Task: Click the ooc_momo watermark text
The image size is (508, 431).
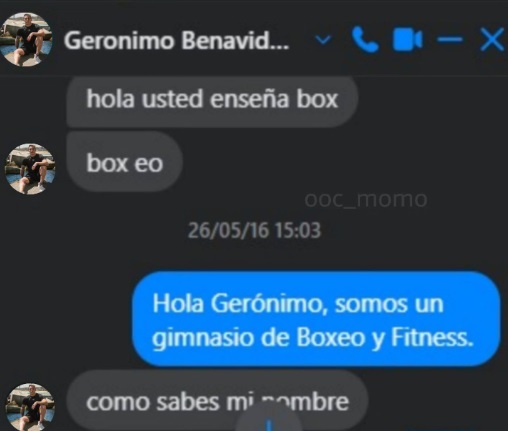Action: [x=366, y=199]
